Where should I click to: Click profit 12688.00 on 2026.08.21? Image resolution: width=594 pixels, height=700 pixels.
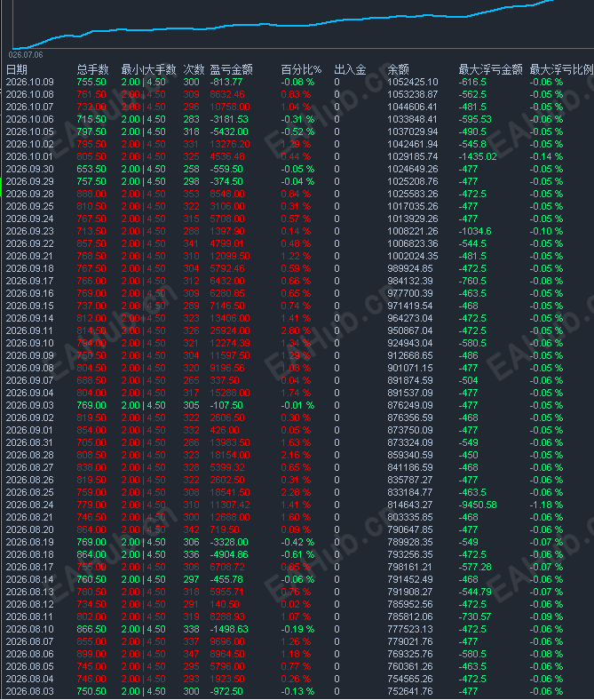click(230, 517)
